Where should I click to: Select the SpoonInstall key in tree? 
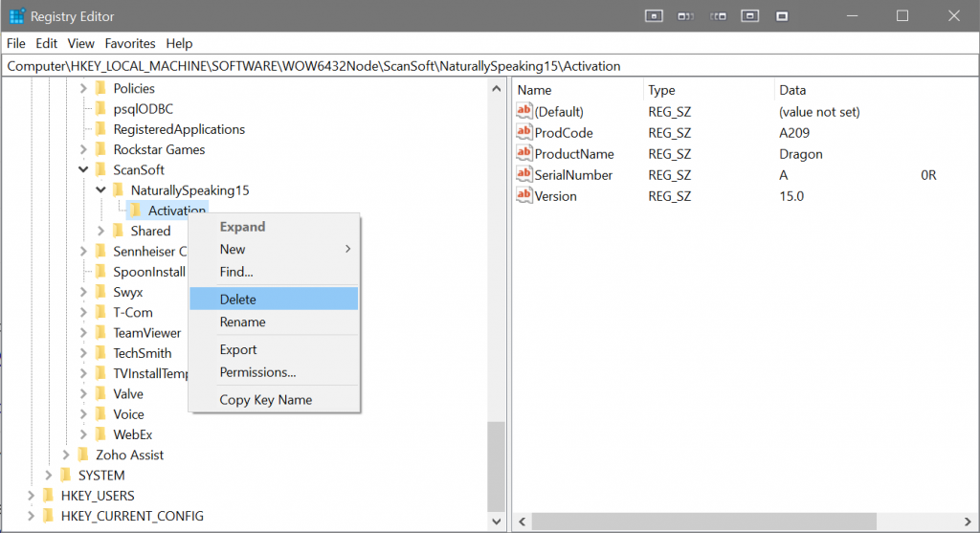(148, 272)
